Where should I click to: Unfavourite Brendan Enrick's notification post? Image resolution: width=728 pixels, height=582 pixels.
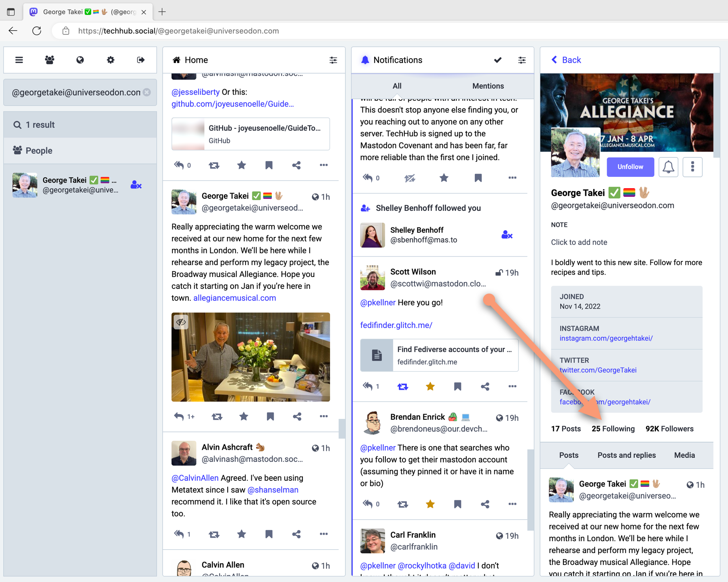pos(430,504)
